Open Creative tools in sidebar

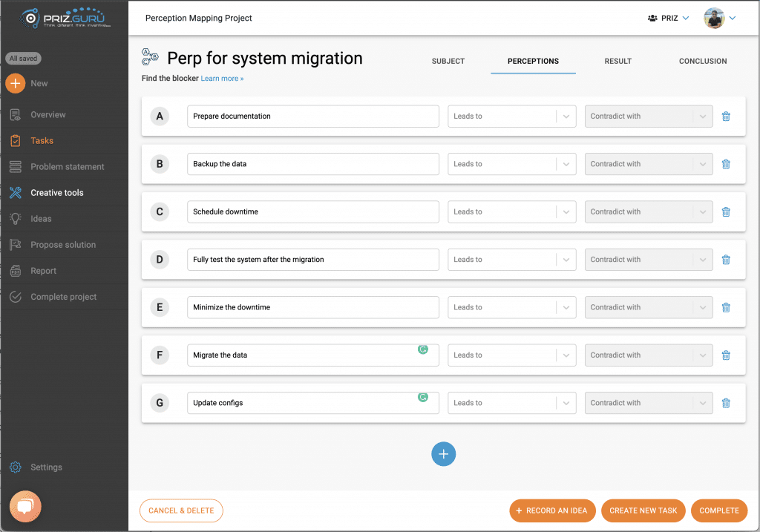coord(56,193)
